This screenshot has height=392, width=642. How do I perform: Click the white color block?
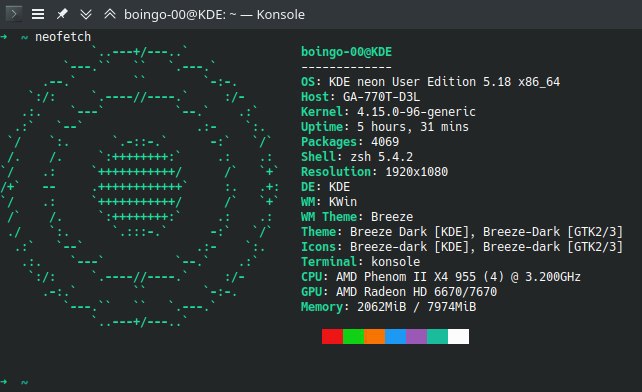tap(459, 336)
